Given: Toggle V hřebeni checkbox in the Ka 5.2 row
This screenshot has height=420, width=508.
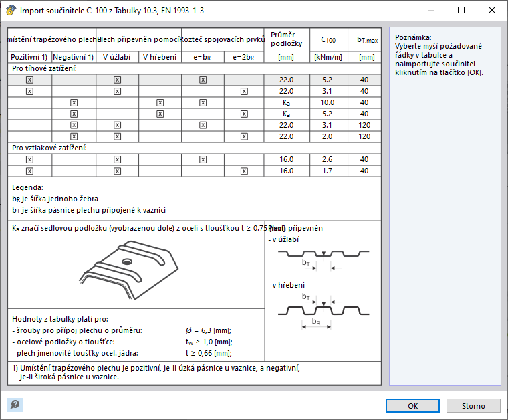Looking at the screenshot, I should pos(160,114).
